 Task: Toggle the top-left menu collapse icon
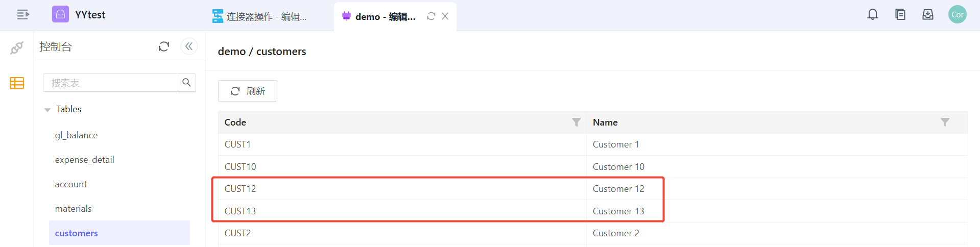tap(23, 15)
